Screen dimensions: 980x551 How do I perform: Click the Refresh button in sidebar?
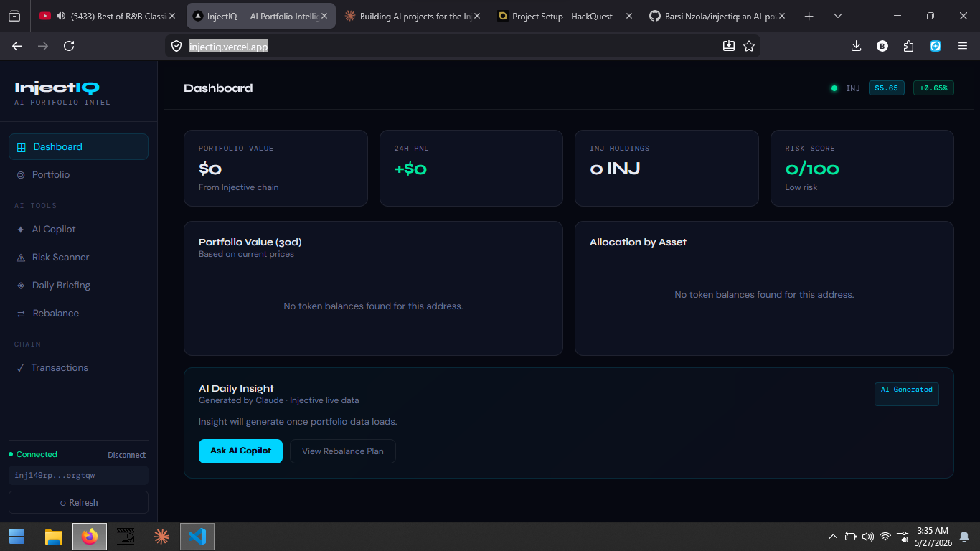[78, 502]
